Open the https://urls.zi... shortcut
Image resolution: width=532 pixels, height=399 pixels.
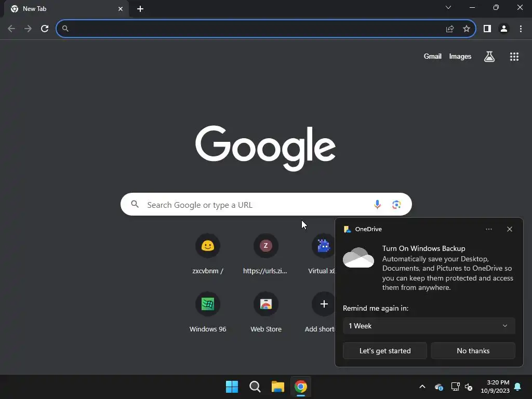pos(265,254)
